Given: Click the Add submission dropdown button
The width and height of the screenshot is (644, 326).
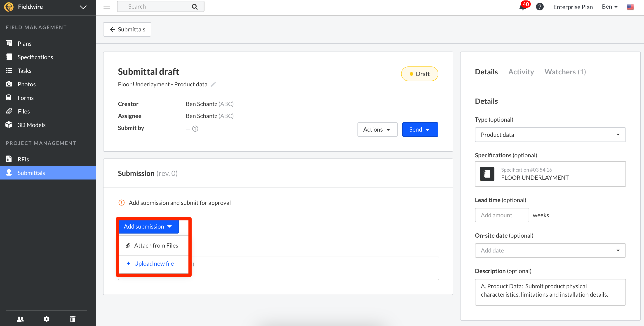Looking at the screenshot, I should pos(148,227).
